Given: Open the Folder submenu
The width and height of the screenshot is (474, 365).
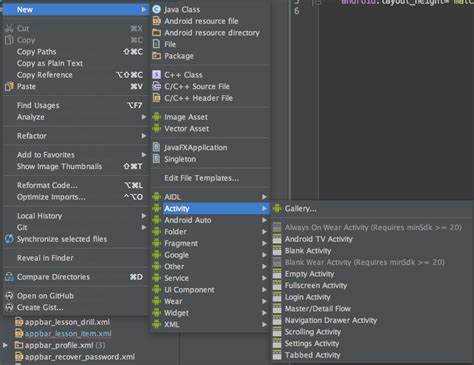Looking at the screenshot, I should coord(210,232).
